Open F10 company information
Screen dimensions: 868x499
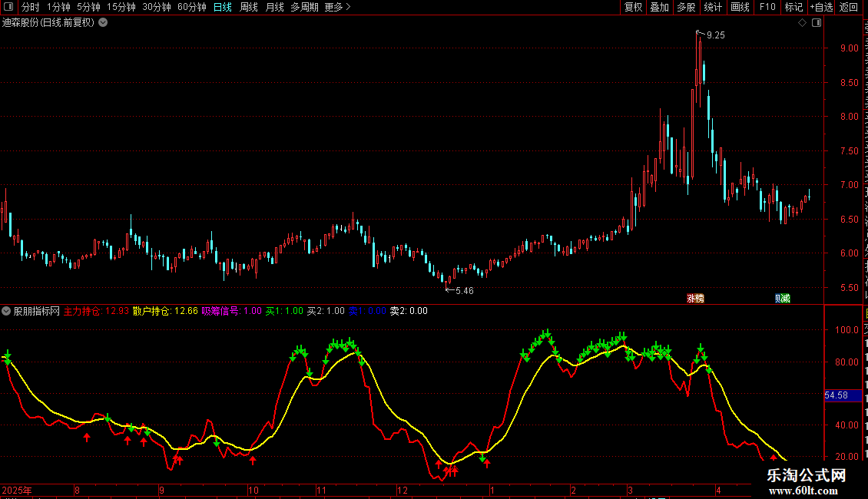(767, 7)
